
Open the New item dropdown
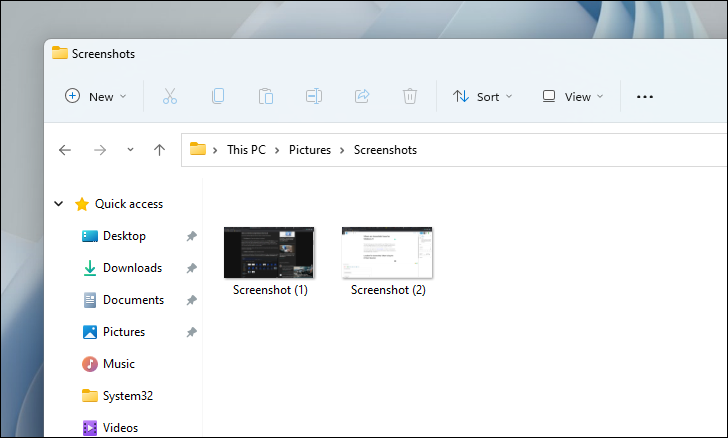point(96,97)
